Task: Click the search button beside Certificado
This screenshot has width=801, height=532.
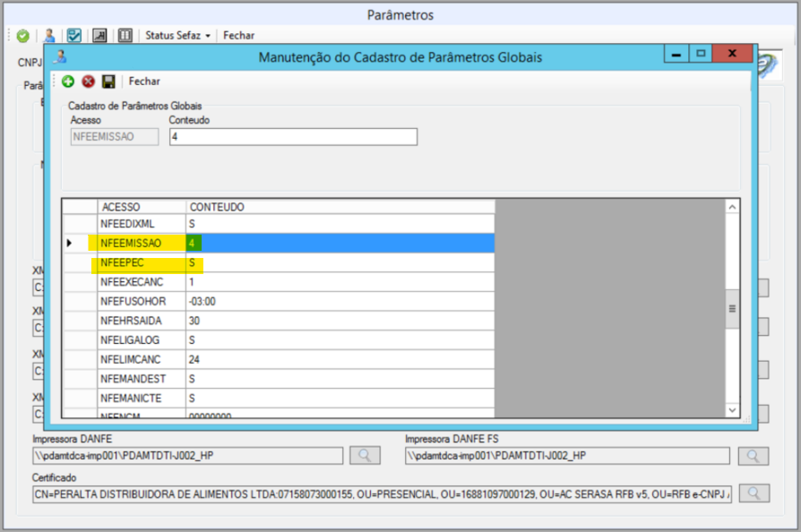Action: pyautogui.click(x=754, y=493)
